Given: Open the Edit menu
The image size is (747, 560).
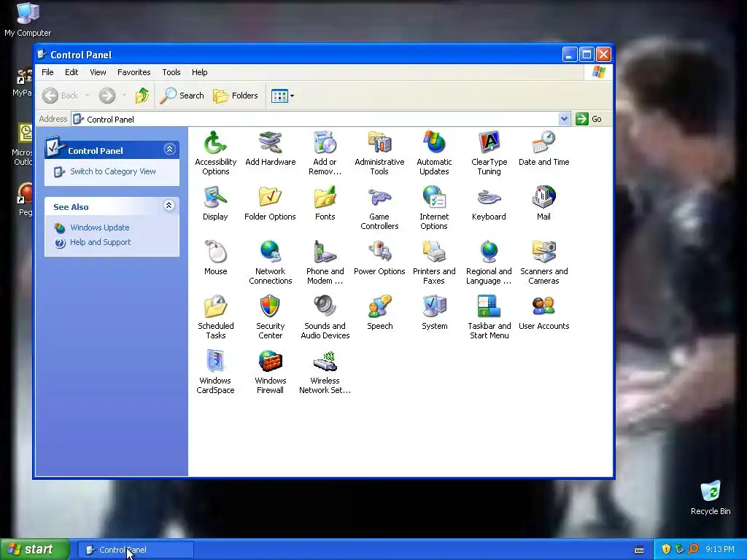Looking at the screenshot, I should click(71, 72).
